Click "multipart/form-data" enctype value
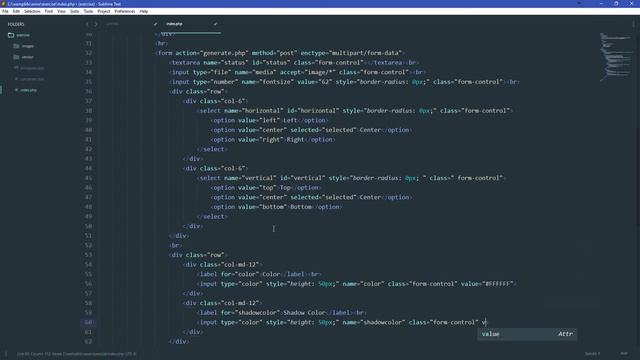640x360 pixels. pos(364,53)
